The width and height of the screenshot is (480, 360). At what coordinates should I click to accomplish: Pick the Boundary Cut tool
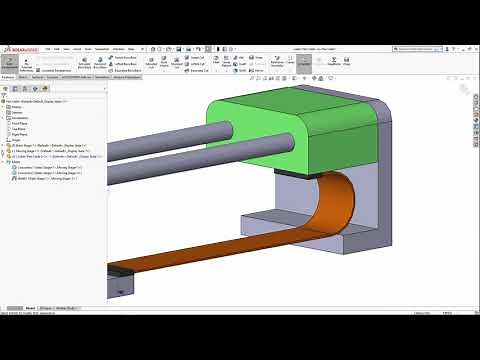point(197,71)
